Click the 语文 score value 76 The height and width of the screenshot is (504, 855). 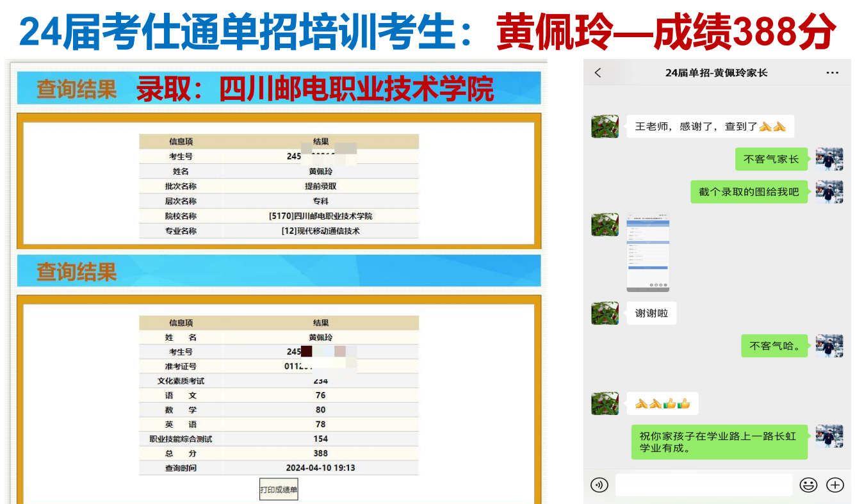click(320, 396)
